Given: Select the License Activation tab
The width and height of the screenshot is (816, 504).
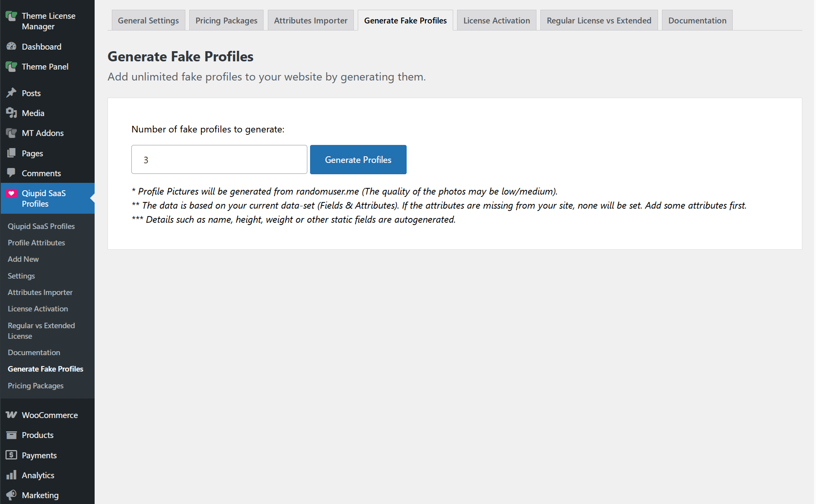Looking at the screenshot, I should (497, 20).
